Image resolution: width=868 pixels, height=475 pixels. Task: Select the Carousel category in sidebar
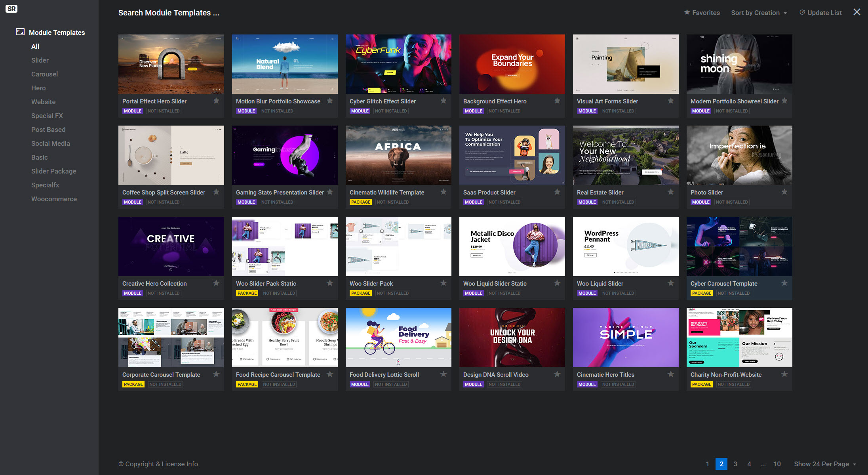pos(44,74)
